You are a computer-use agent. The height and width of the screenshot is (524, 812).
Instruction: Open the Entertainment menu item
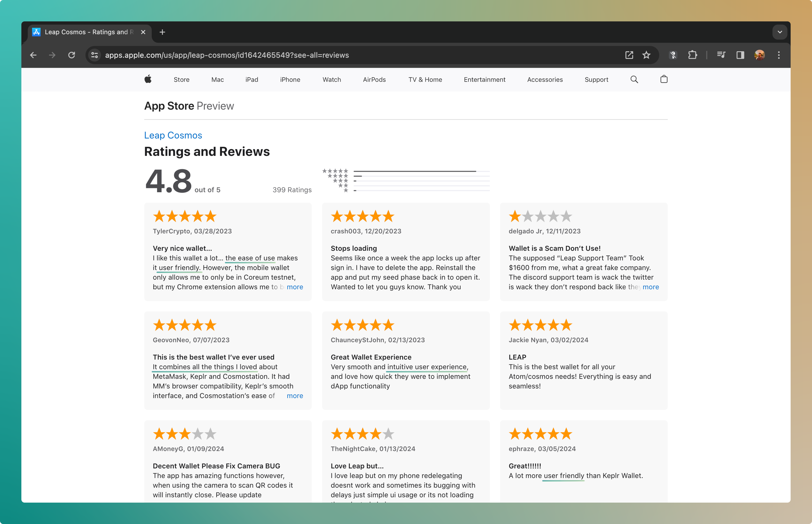click(x=484, y=80)
